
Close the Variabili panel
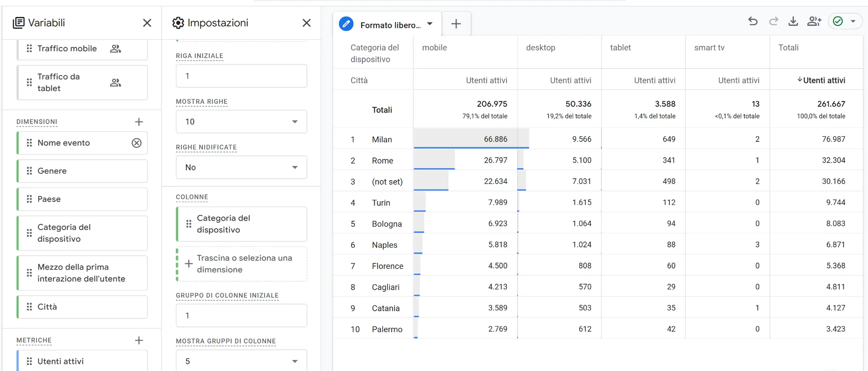[x=147, y=23]
